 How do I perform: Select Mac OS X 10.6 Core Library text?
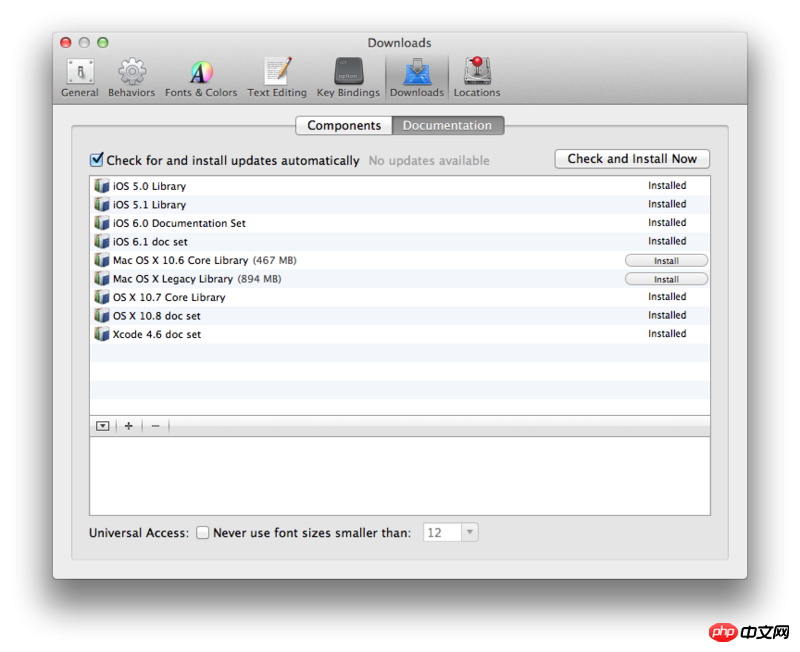pyautogui.click(x=181, y=260)
